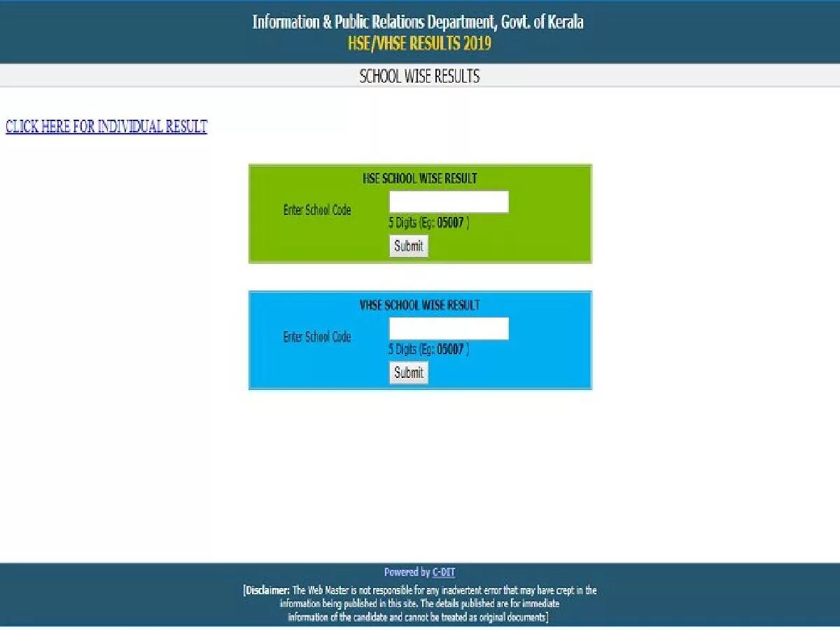Select the Enter School Code label in blue box
Image resolution: width=840 pixels, height=630 pixels.
(x=317, y=337)
